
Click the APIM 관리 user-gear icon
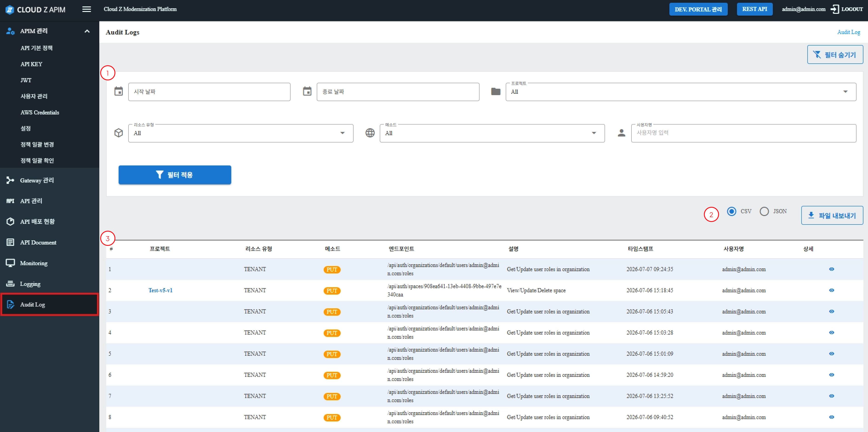[10, 31]
